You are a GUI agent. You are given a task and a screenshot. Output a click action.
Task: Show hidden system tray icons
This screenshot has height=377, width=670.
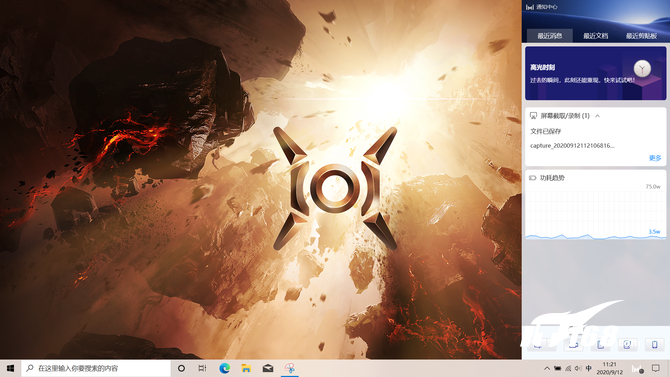pyautogui.click(x=547, y=368)
